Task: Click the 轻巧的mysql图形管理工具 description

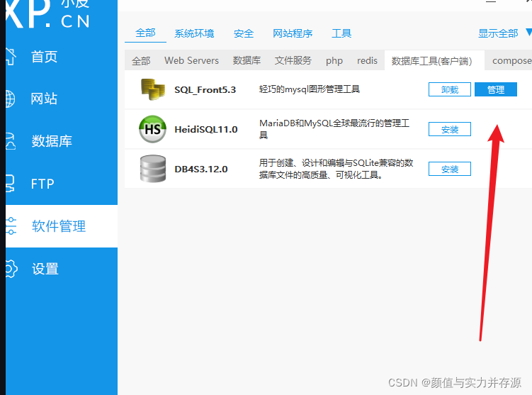Action: click(x=310, y=89)
